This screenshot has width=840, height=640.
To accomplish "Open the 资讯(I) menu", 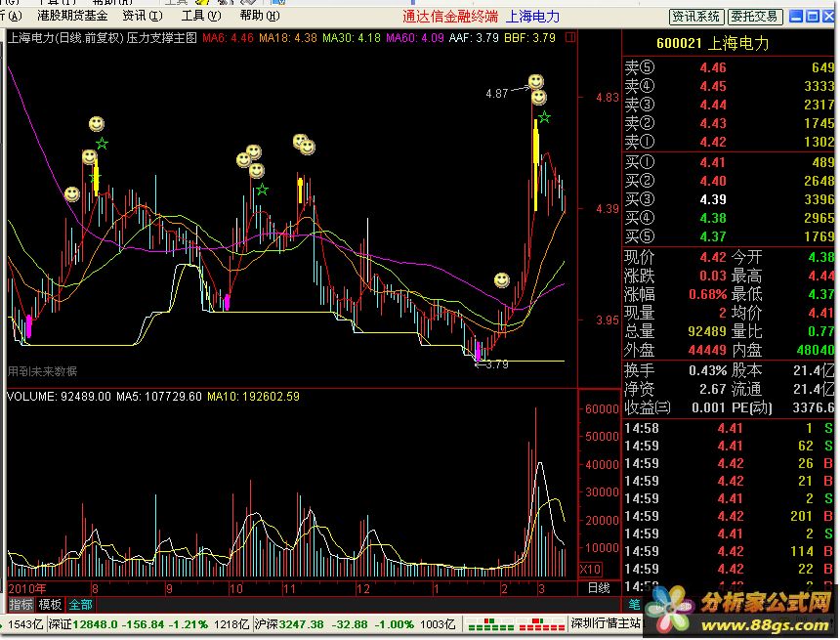I will [143, 16].
